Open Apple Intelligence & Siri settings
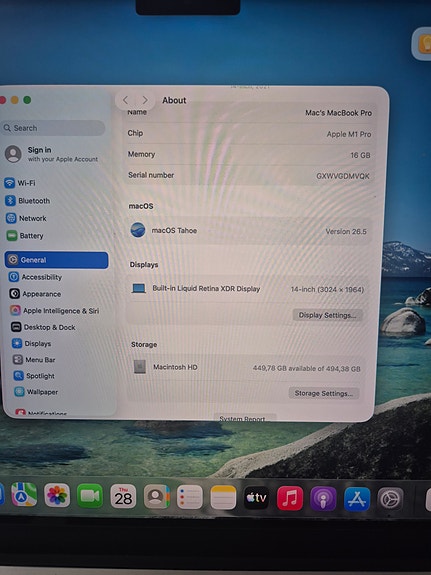The image size is (431, 575). pyautogui.click(x=54, y=311)
